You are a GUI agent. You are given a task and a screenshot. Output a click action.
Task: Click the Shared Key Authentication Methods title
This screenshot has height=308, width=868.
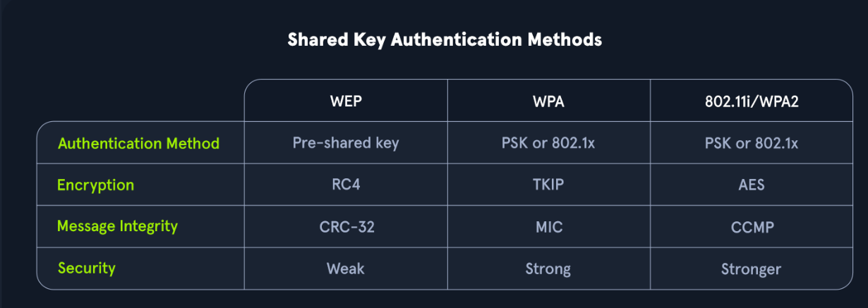[x=445, y=39]
